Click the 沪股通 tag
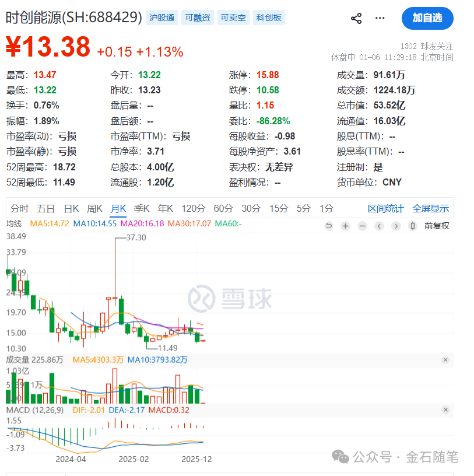Image resolution: width=474 pixels, height=476 pixels. click(161, 17)
